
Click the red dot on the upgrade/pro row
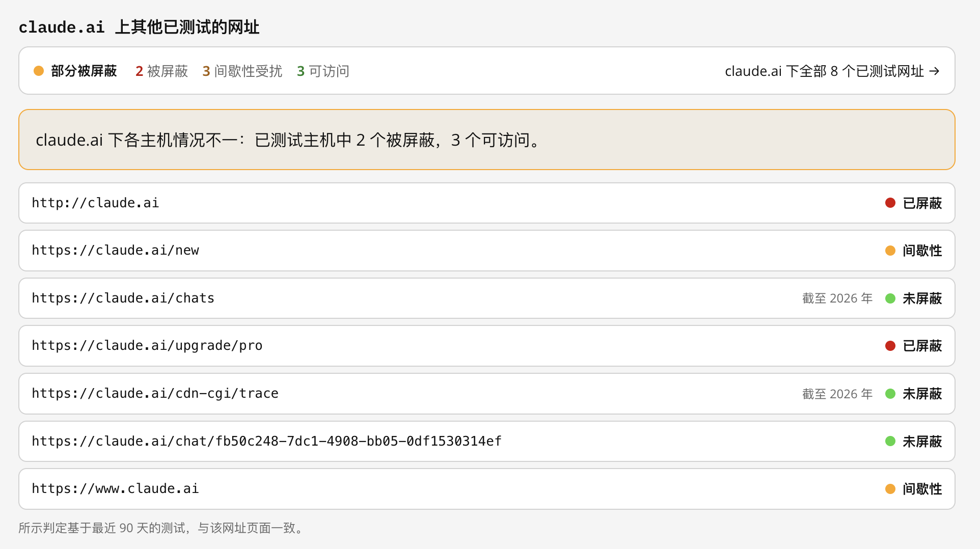(x=890, y=346)
